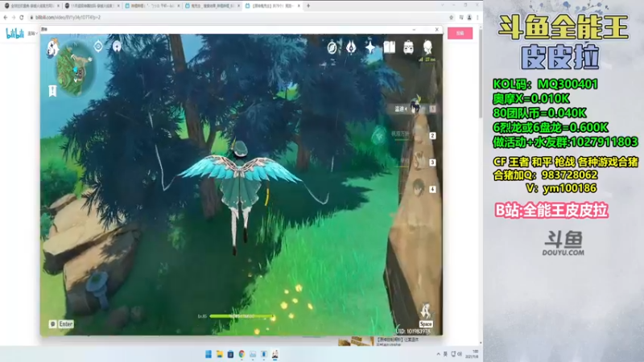Viewport: 644px width, 362px height.
Task: Go back with browser back arrow
Action: pyautogui.click(x=6, y=17)
